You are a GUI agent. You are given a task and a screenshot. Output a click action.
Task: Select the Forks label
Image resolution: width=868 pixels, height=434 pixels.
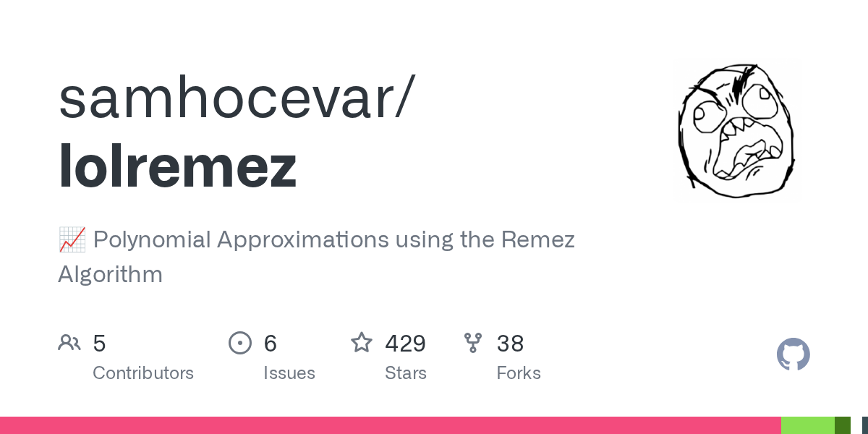point(519,373)
